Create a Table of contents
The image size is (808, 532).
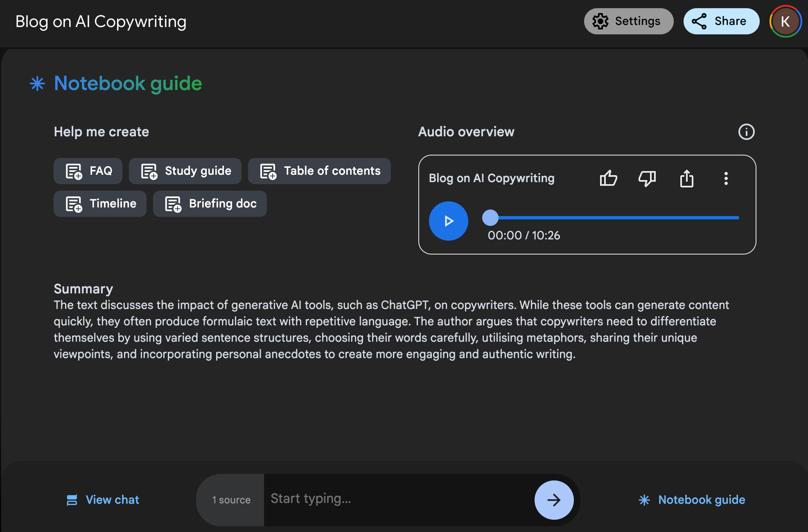pyautogui.click(x=319, y=171)
